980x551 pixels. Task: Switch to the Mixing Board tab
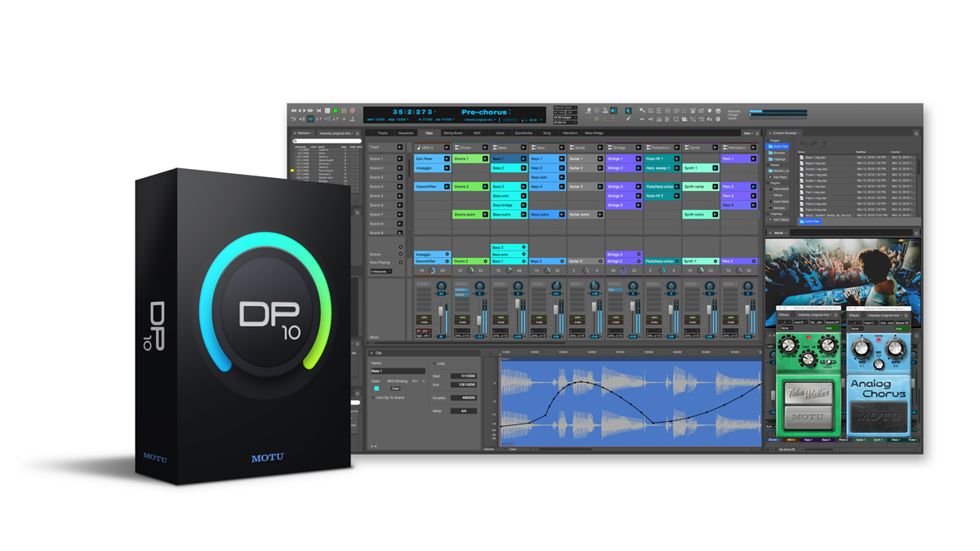(x=453, y=133)
